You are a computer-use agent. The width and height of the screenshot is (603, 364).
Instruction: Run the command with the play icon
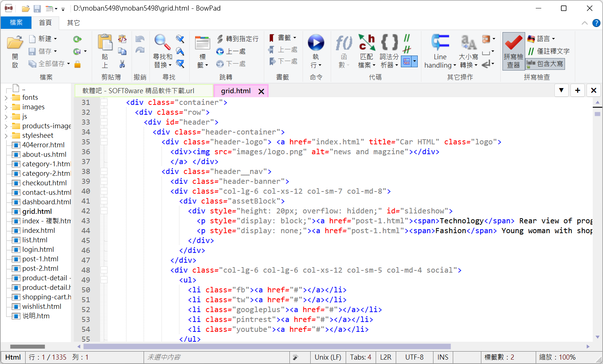pos(316,43)
